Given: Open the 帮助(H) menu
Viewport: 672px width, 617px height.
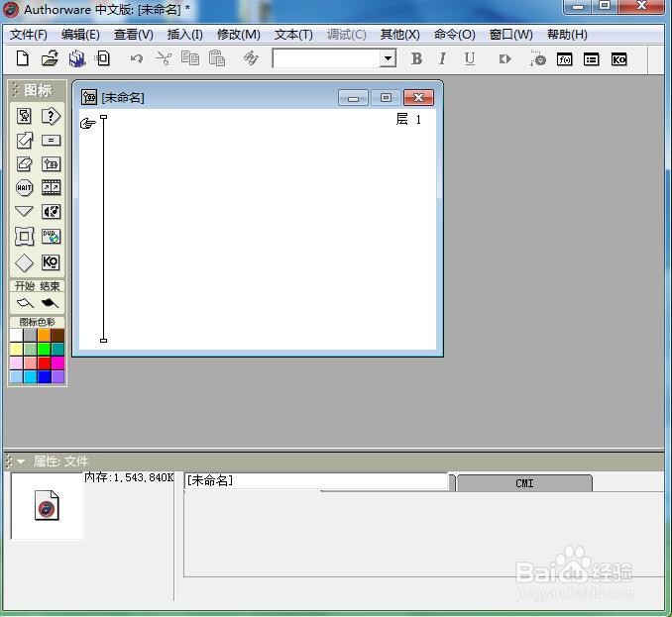Looking at the screenshot, I should pyautogui.click(x=567, y=35).
